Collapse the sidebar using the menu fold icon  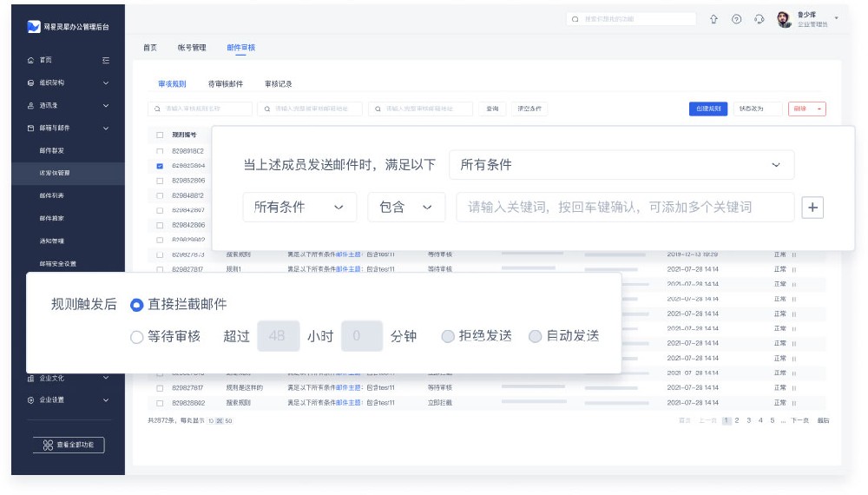pyautogui.click(x=106, y=60)
